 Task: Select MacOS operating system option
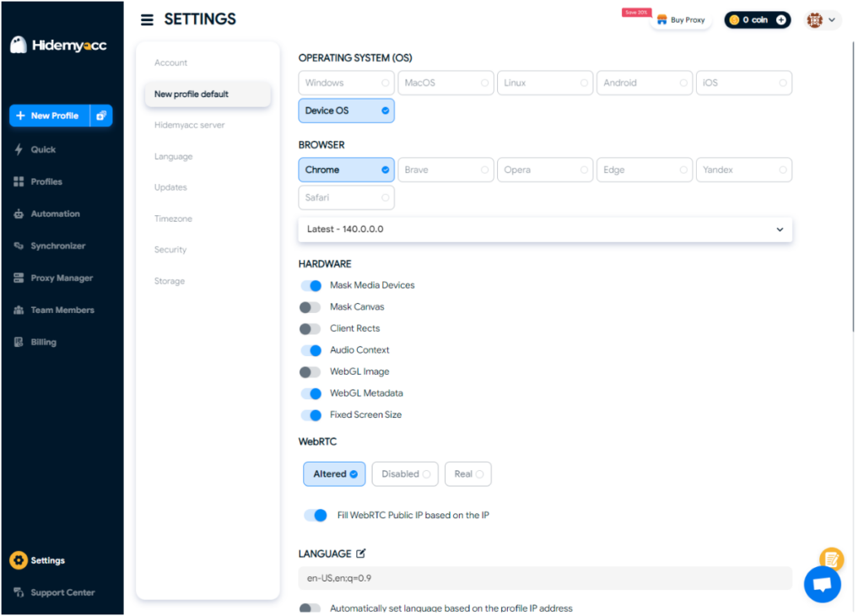(445, 83)
